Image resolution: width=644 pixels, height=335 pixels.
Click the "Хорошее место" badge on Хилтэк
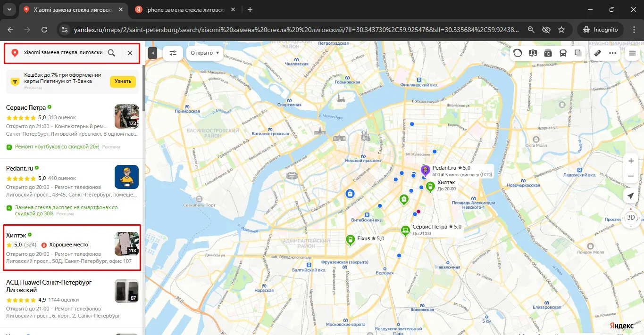pos(65,245)
